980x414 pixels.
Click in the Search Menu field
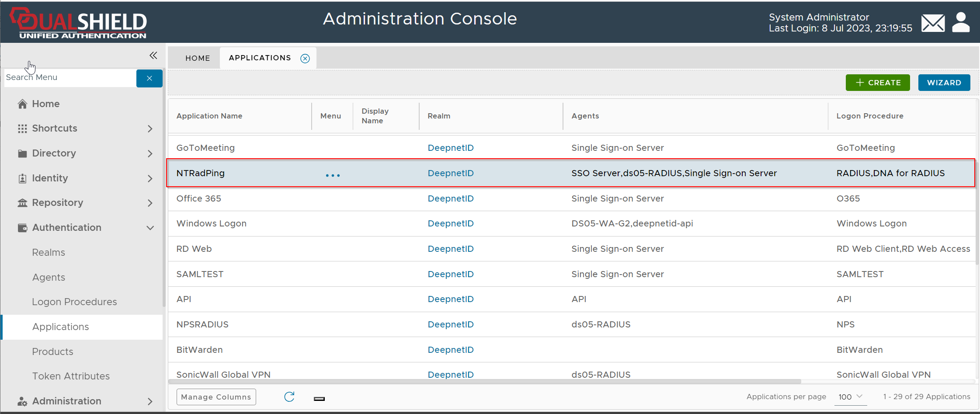coord(70,78)
